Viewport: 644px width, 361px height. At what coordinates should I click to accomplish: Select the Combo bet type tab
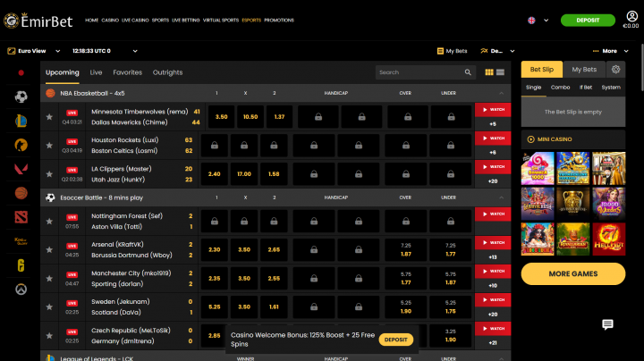(560, 88)
